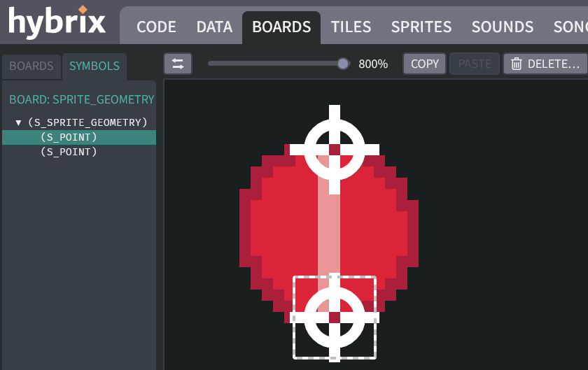
Task: Select the highlighted first S_POINT entry
Action: tap(69, 137)
